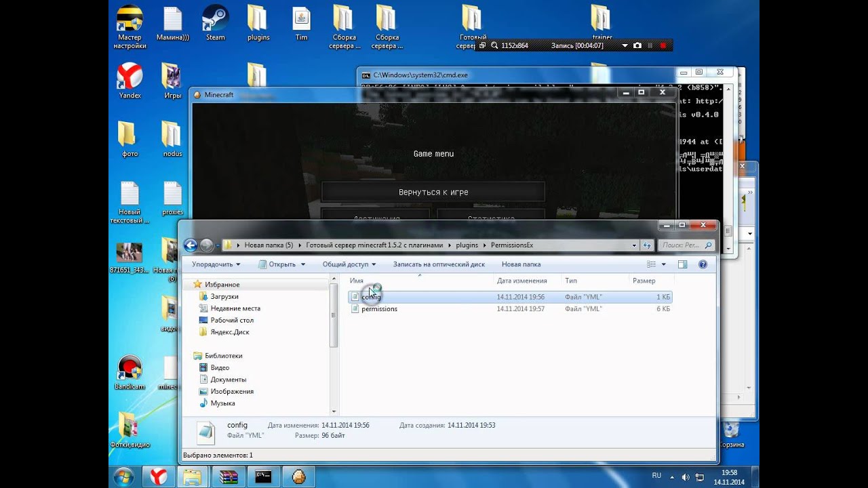Open Яндекс.Диск in navigation pane
Screen dimensions: 868x488
[x=229, y=332]
